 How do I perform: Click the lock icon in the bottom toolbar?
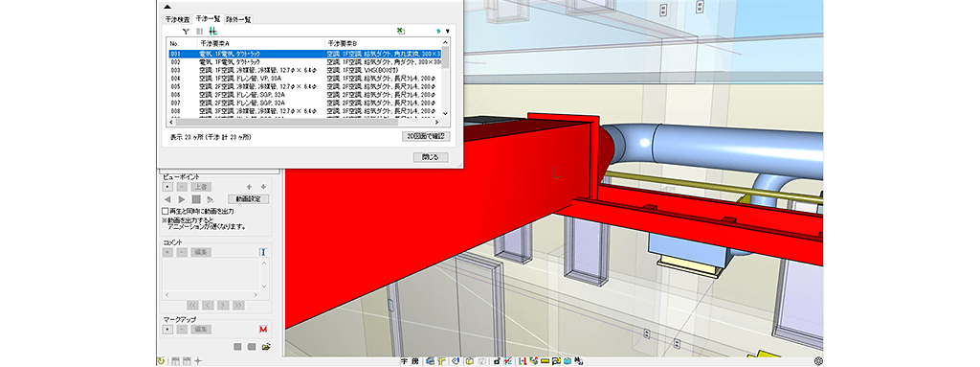(497, 360)
